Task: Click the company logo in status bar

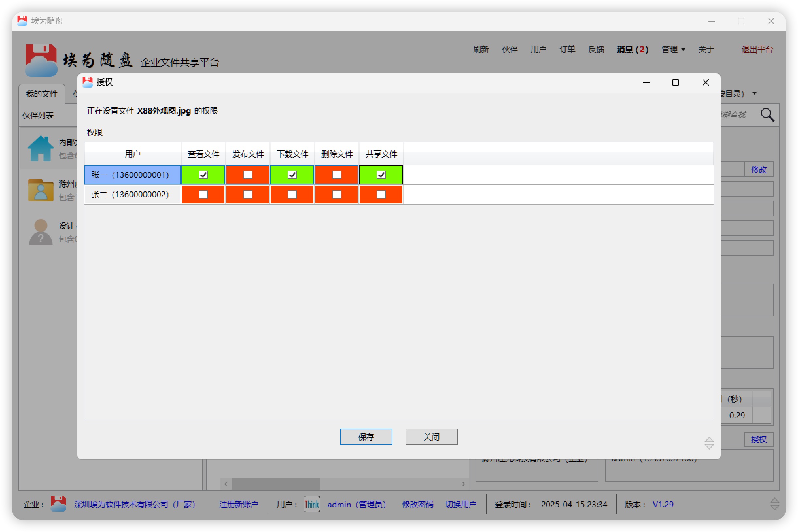Action: click(x=58, y=504)
